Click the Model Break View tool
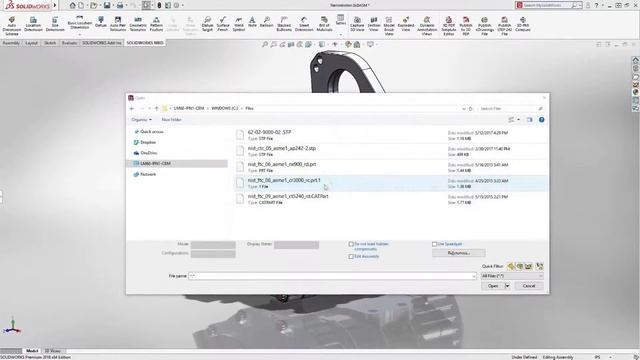The height and width of the screenshot is (360, 640). [389, 26]
